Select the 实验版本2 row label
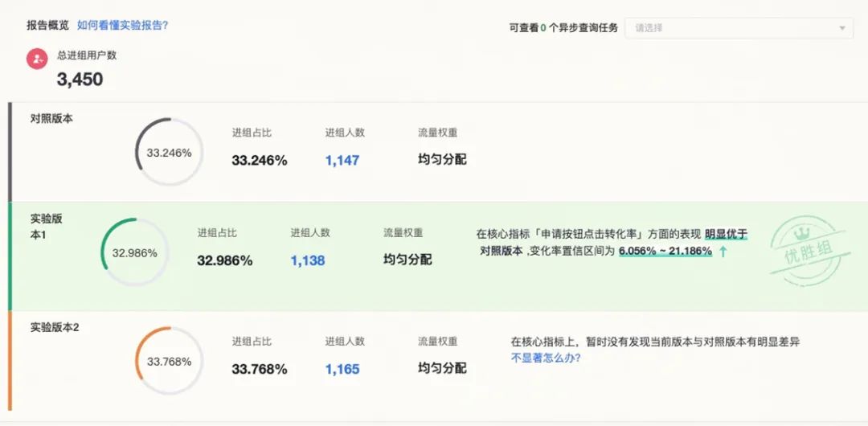 pyautogui.click(x=55, y=327)
